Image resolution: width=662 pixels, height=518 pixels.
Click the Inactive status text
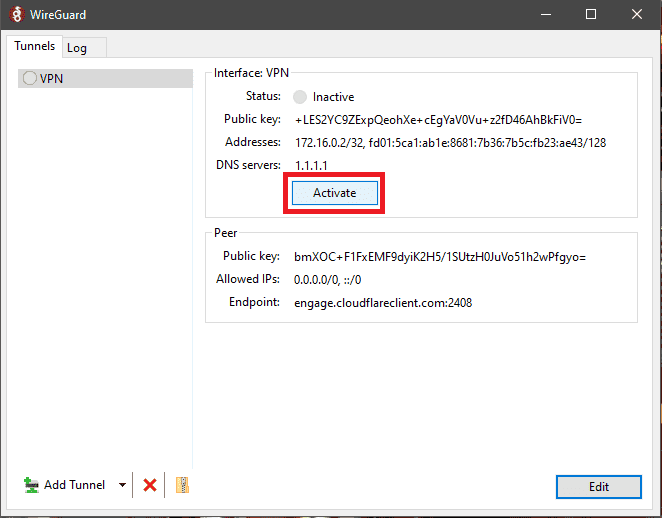(x=333, y=97)
